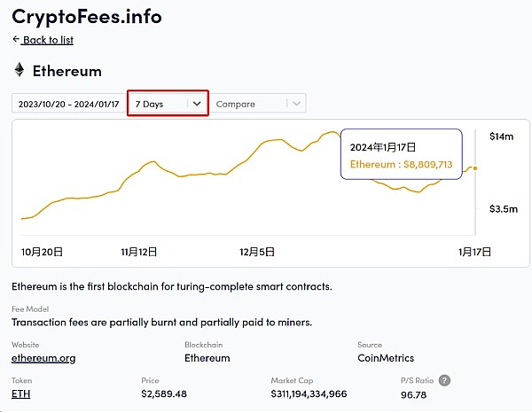Click the 1月17日 x-axis date label
Image resolution: width=532 pixels, height=413 pixels.
[474, 252]
